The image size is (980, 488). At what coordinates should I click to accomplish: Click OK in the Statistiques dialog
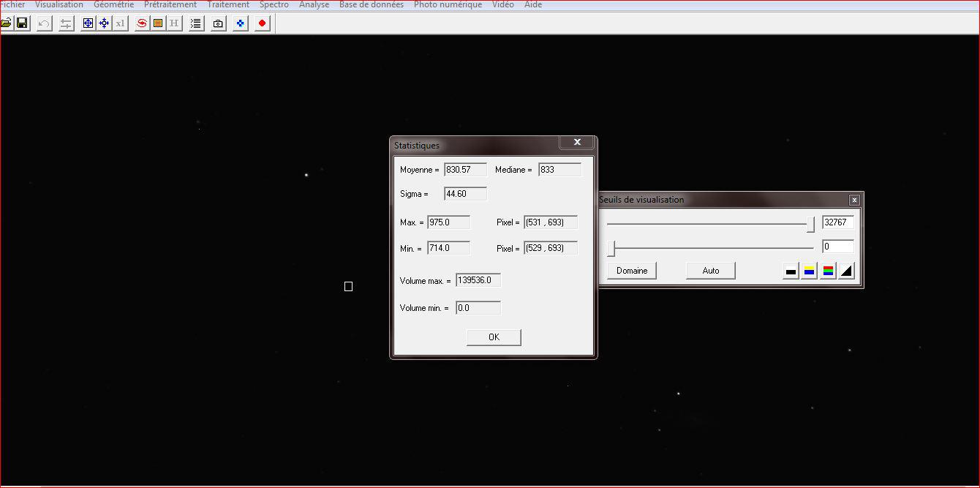pyautogui.click(x=494, y=337)
